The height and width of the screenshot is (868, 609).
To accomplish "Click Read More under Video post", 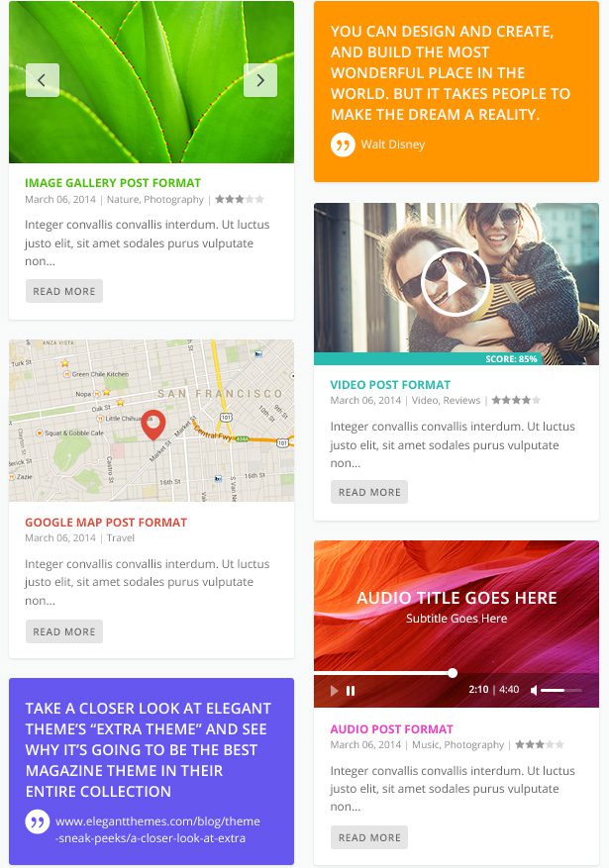I will pos(369,492).
